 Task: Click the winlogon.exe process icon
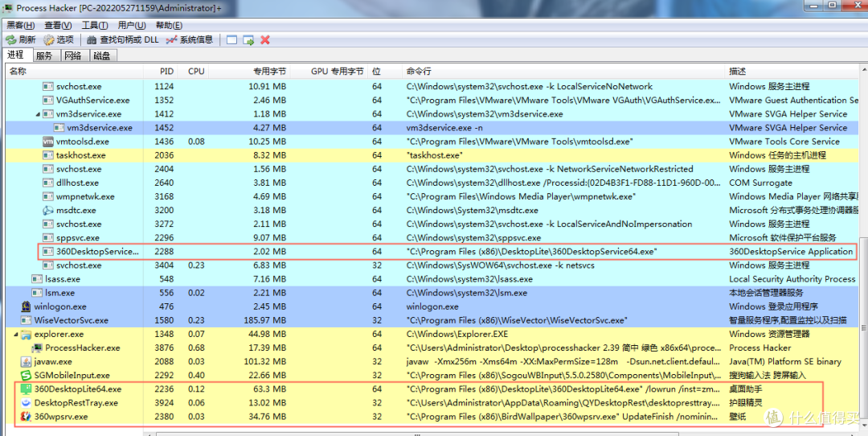pos(26,307)
